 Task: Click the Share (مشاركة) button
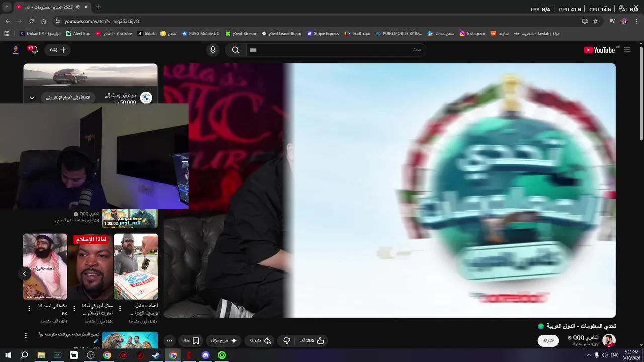tap(260, 341)
